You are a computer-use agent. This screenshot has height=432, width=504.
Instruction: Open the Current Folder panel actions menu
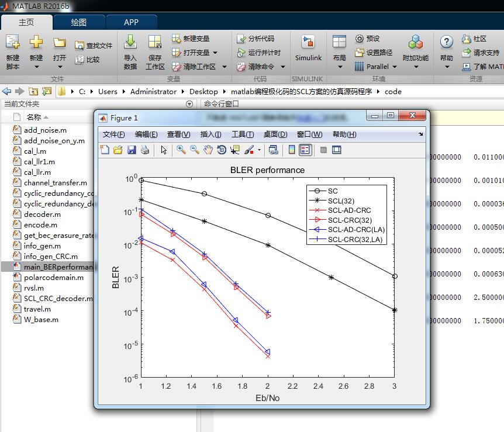[189, 104]
